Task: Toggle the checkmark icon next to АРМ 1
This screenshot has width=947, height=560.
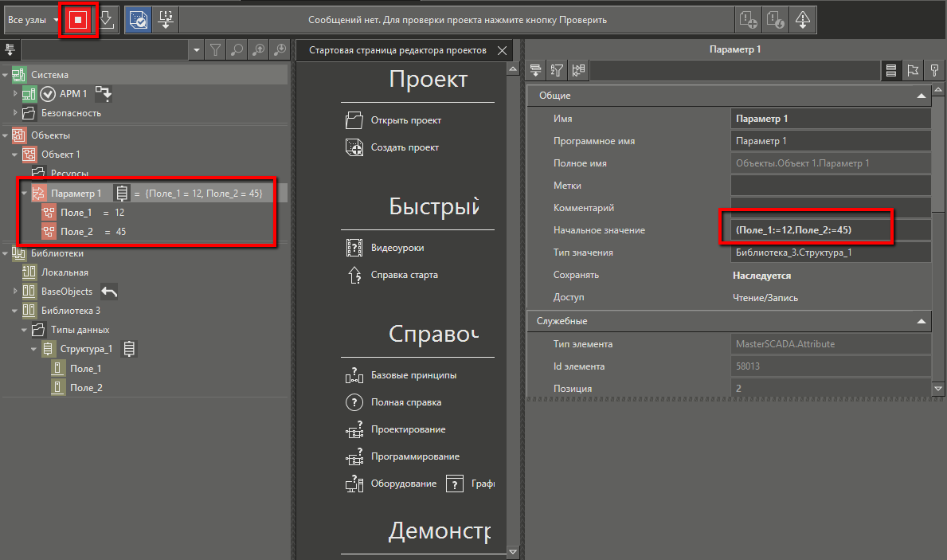Action: [x=48, y=94]
